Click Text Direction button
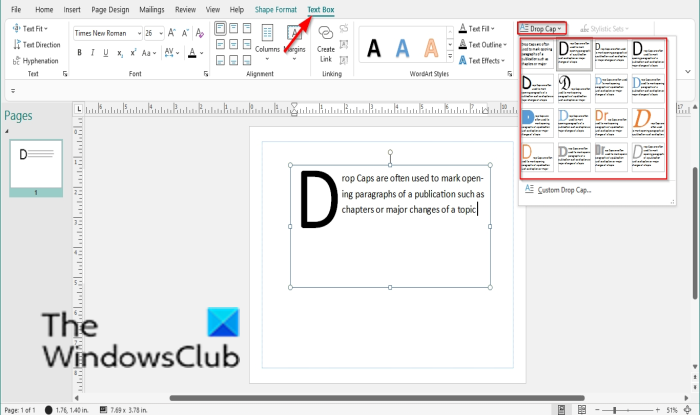The height and width of the screenshot is (415, 700). click(37, 45)
